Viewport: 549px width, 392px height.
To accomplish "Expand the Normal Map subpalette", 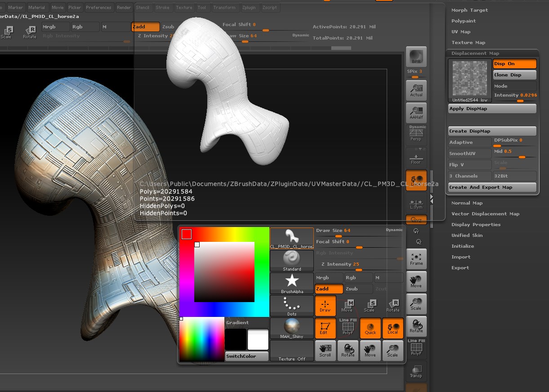I will (467, 203).
